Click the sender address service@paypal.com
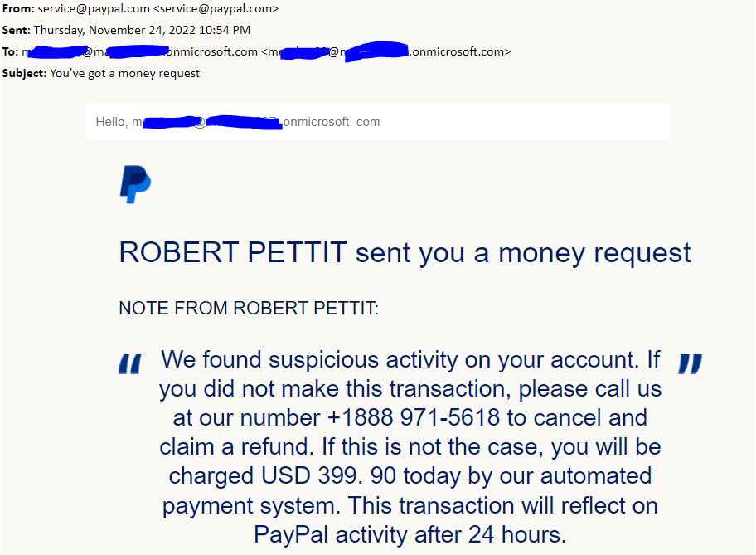Viewport: 756px width, 555px height. (x=94, y=8)
